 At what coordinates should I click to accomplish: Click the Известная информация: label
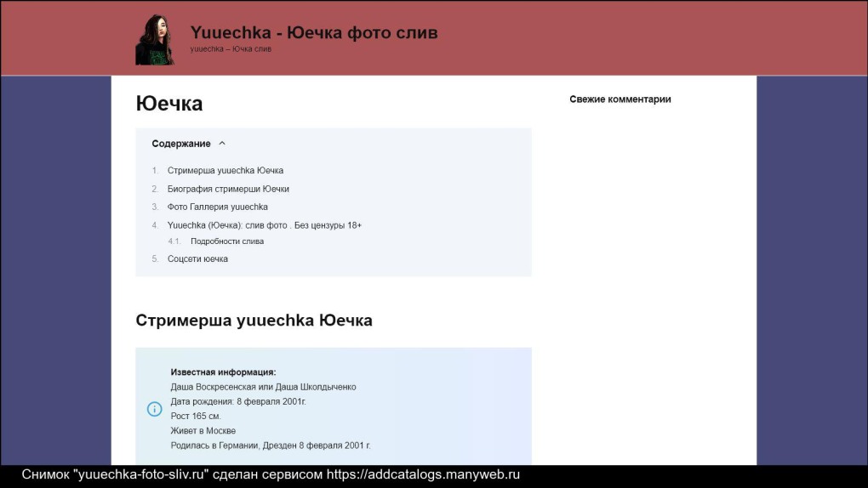click(223, 372)
